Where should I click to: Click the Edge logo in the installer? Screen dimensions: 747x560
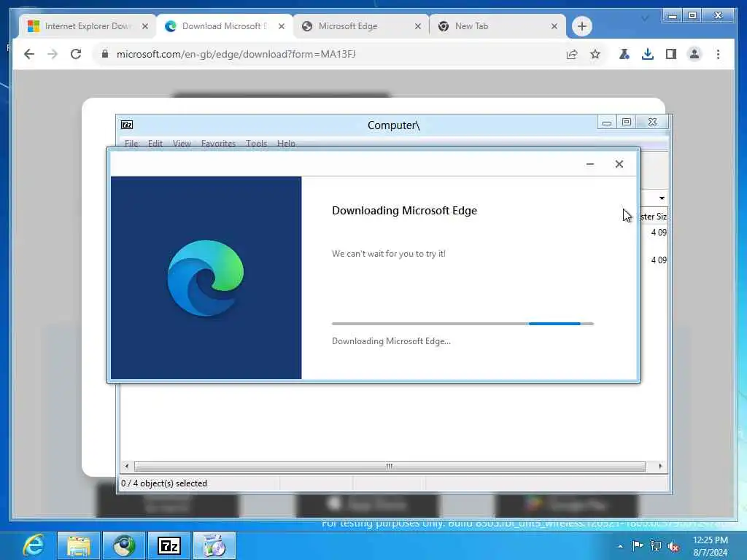[206, 278]
